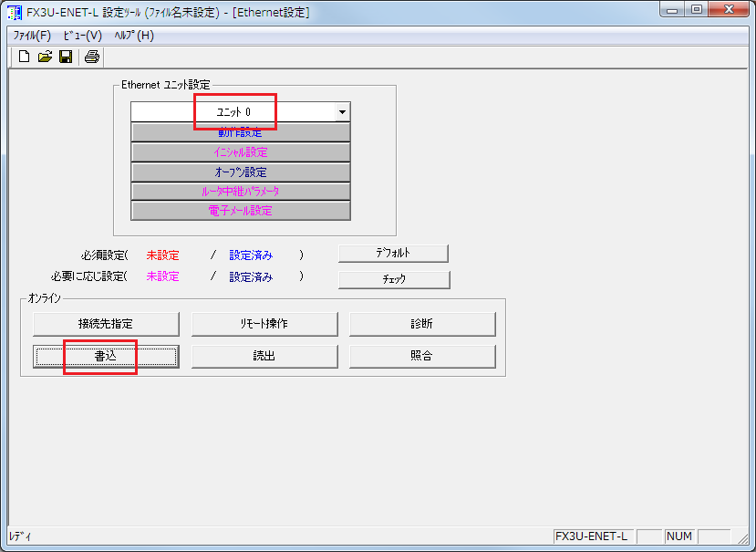Open the イニシャル設定 initial settings
This screenshot has width=756, height=552.
pos(241,151)
